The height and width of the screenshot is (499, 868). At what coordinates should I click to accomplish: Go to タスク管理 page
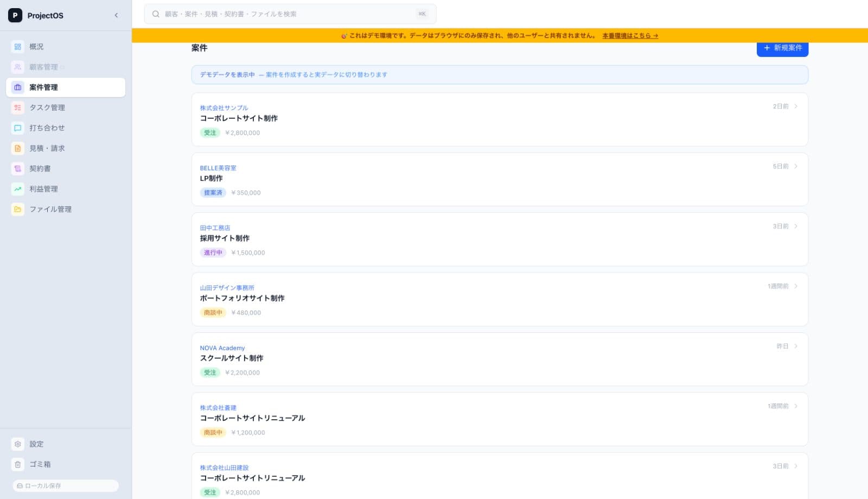point(66,108)
